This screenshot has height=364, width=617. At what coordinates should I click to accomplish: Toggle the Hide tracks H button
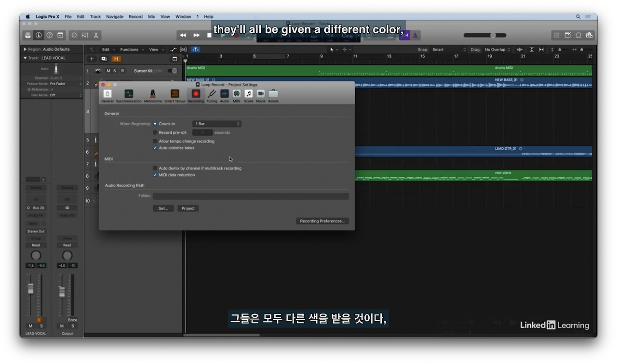(x=116, y=59)
